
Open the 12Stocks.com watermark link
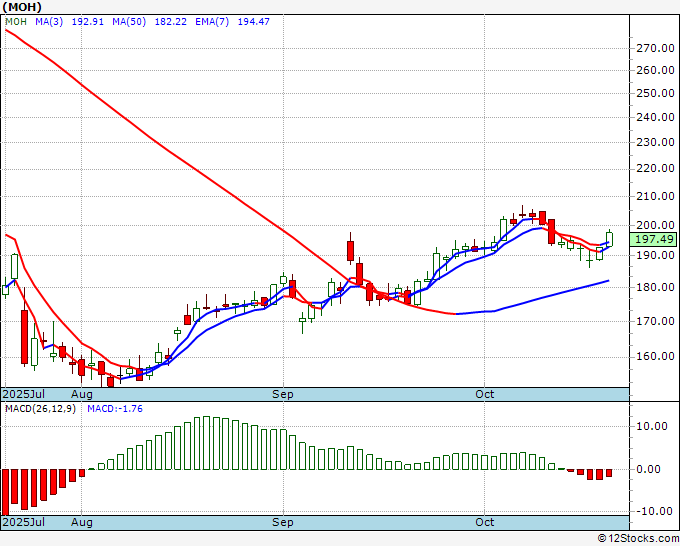tap(638, 538)
